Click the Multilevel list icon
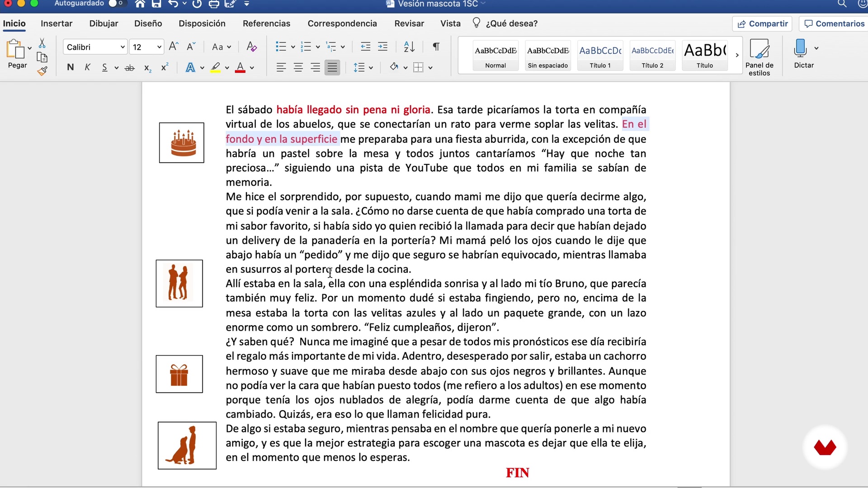 point(331,47)
